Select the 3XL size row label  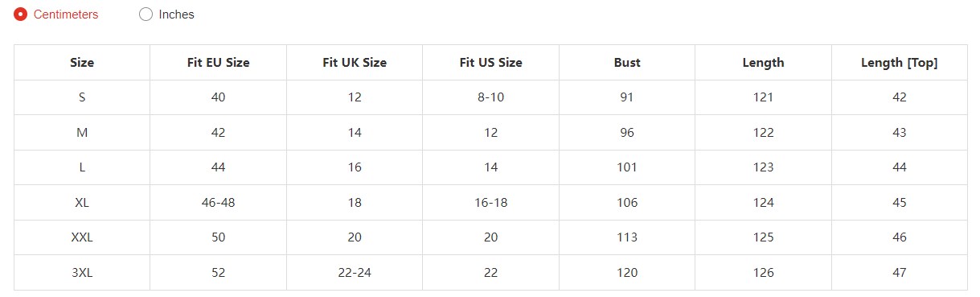click(82, 273)
